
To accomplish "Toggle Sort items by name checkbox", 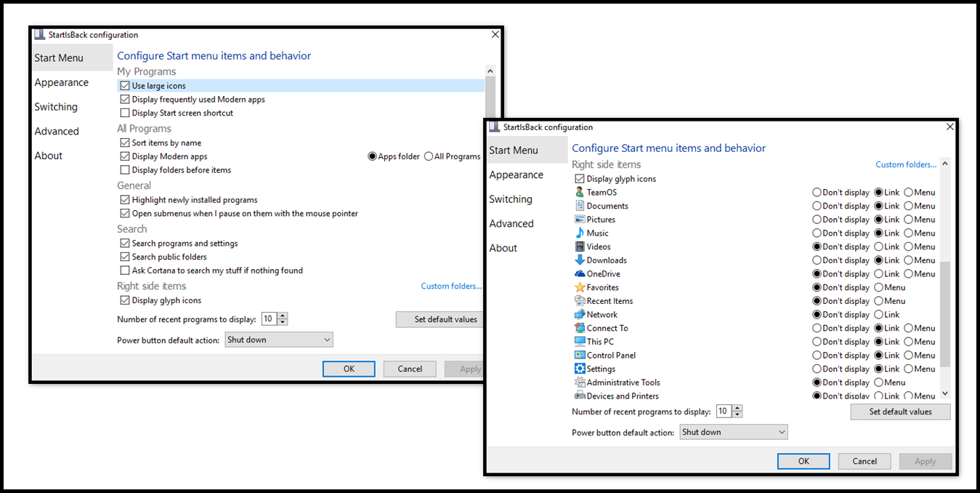I will click(x=125, y=143).
